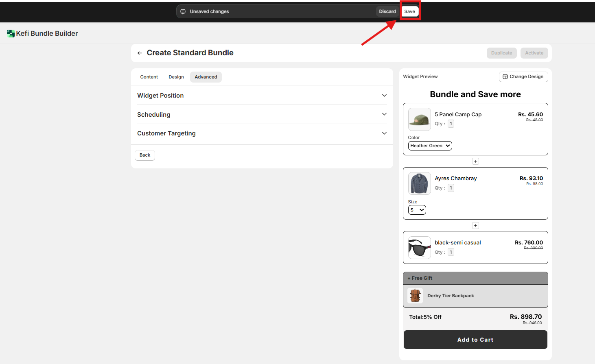
Task: Save the unsaved changes
Action: 409,11
